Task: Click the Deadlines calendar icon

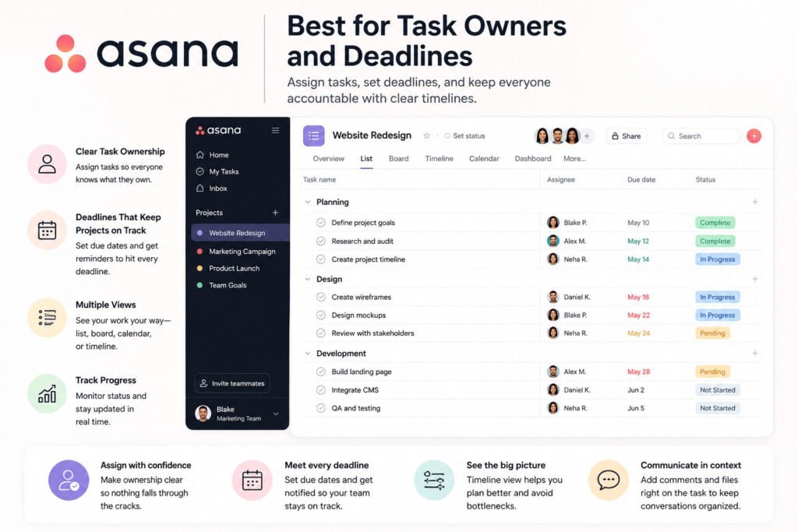Action: pyautogui.click(x=47, y=230)
